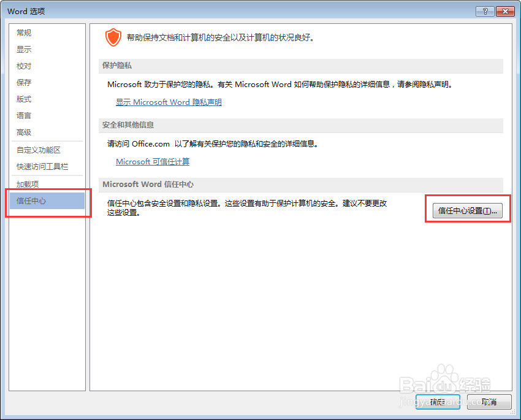Click the Microsoft Word 信任中心 header
Image resolution: width=521 pixels, height=420 pixels.
click(301, 185)
